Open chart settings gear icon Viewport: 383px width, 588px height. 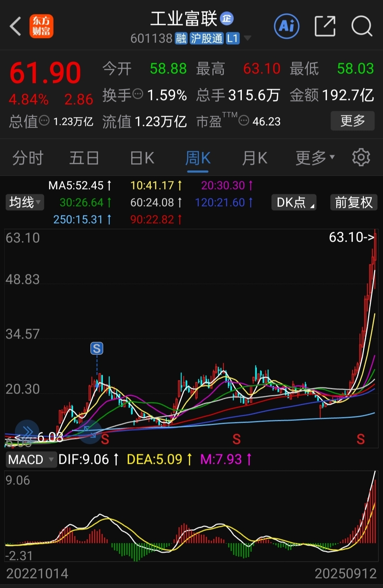tap(361, 158)
